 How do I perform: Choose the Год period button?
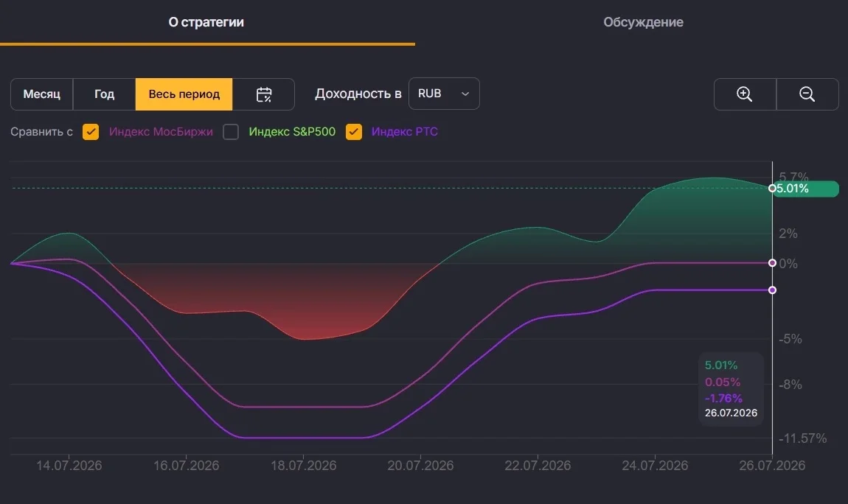pyautogui.click(x=105, y=94)
